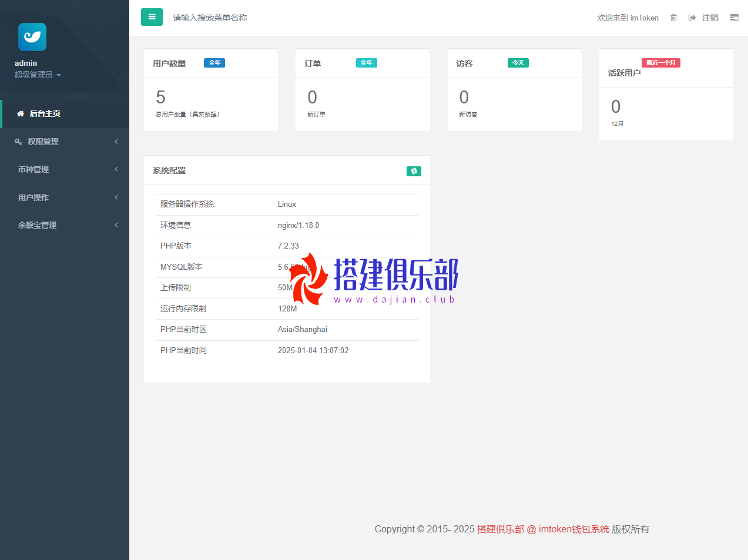Viewport: 748px width, 560px height.
Task: Click 新访客 label
Action: click(468, 114)
